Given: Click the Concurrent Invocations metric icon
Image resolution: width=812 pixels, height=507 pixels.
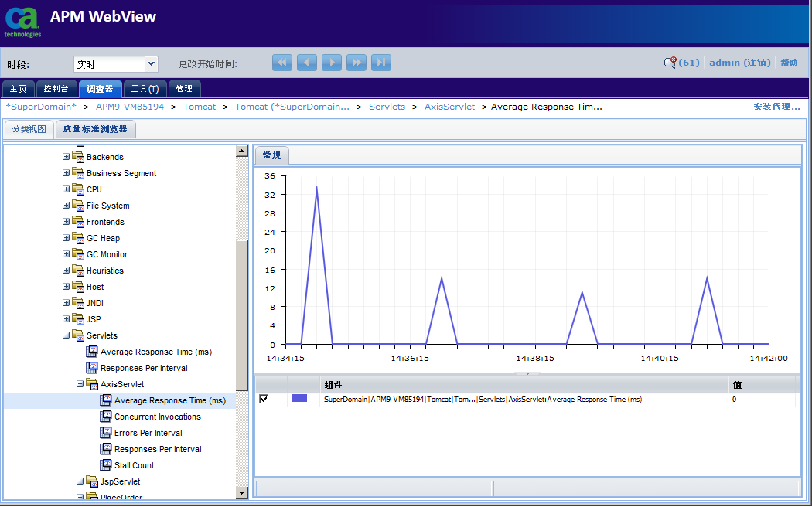Looking at the screenshot, I should coord(106,417).
